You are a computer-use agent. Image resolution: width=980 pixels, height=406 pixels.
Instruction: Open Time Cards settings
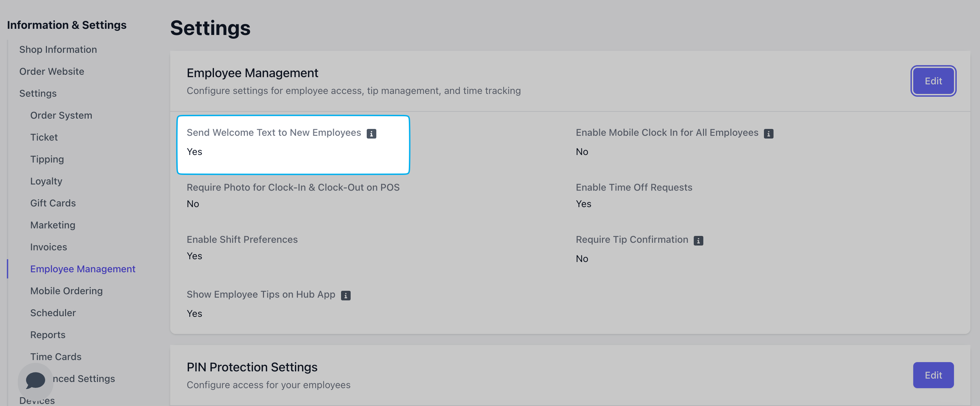point(55,357)
